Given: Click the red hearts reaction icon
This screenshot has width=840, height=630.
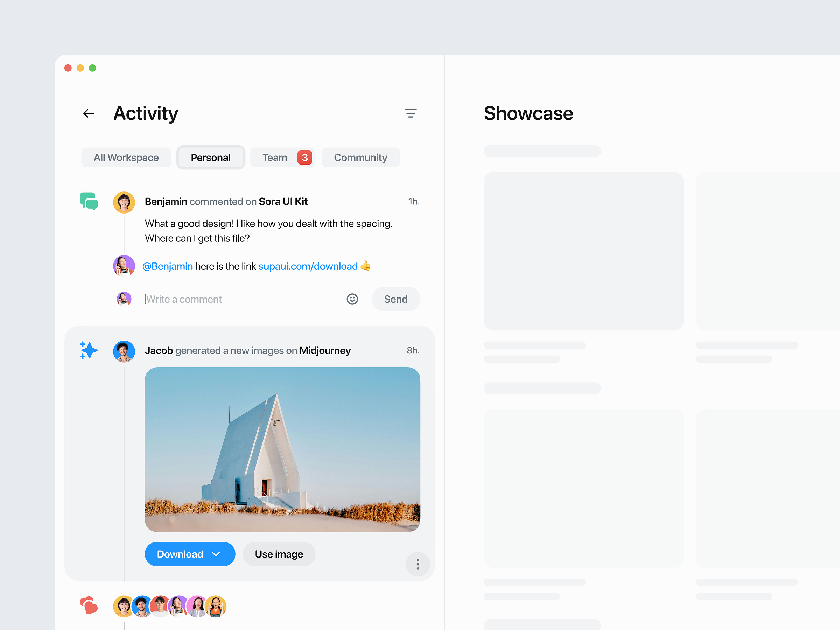Looking at the screenshot, I should click(x=89, y=607).
